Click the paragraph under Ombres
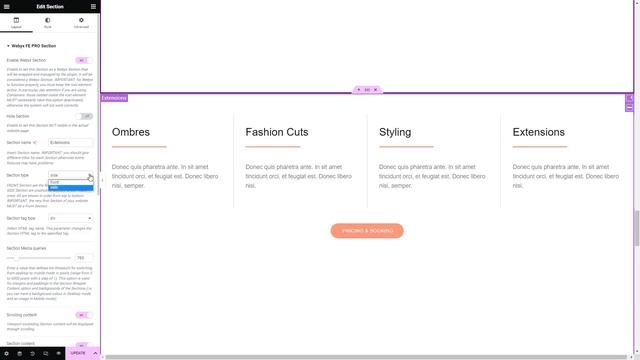Screen dimensions: 640x360 click(x=165, y=176)
